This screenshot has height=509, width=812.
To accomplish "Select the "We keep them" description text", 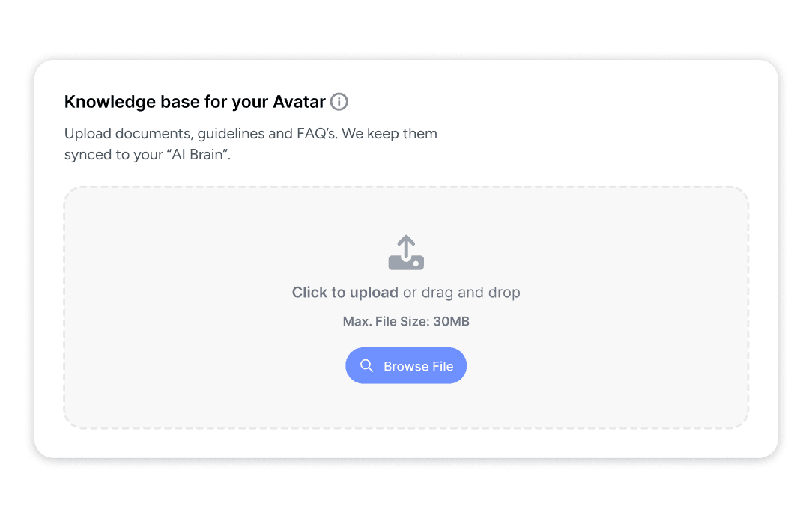I will (x=390, y=133).
